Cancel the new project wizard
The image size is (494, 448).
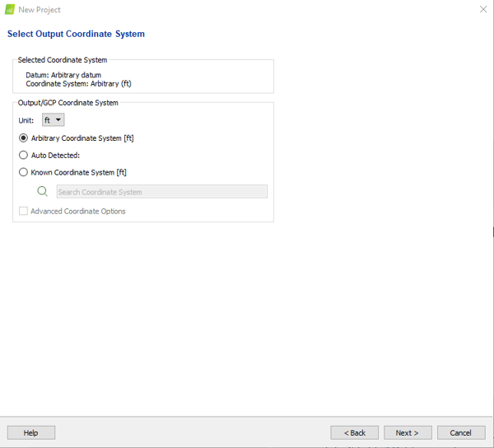pyautogui.click(x=460, y=432)
